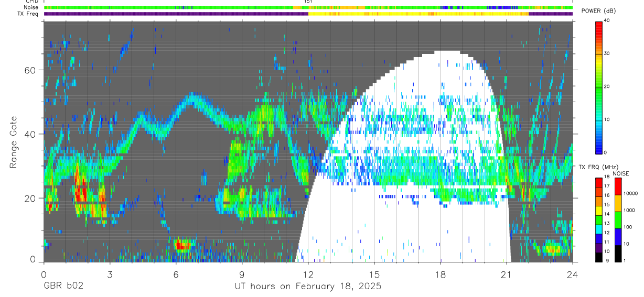Click the Range Gate axis title
This screenshot has width=644, height=297.
point(14,141)
